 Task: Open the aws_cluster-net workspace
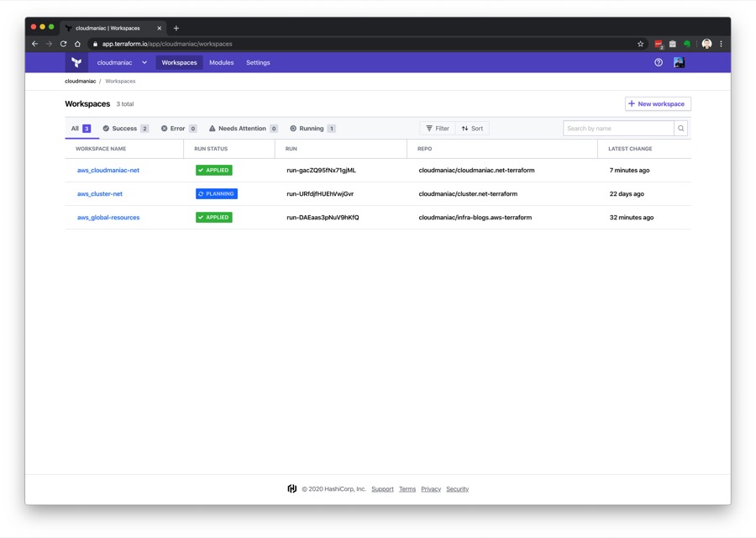[x=100, y=194]
